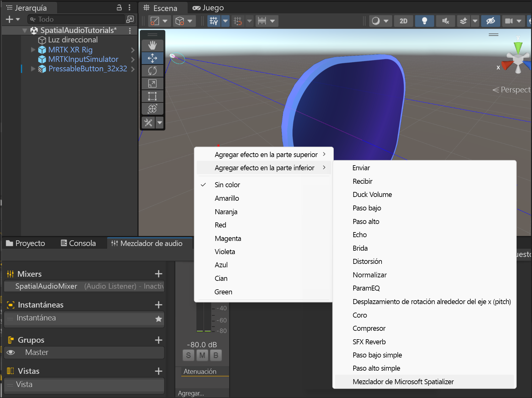Viewport: 532px width, 398px height.
Task: Click the Agregar... effect button
Action: click(x=191, y=393)
